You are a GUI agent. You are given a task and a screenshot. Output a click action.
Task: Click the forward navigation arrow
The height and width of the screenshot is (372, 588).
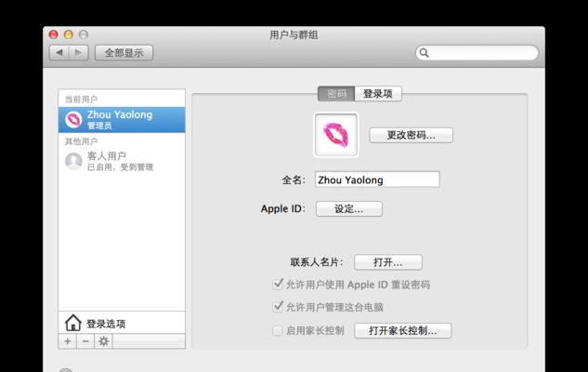tap(78, 53)
